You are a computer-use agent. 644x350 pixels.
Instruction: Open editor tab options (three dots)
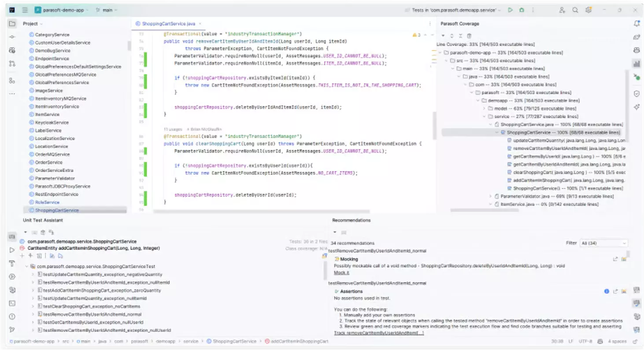coord(429,24)
